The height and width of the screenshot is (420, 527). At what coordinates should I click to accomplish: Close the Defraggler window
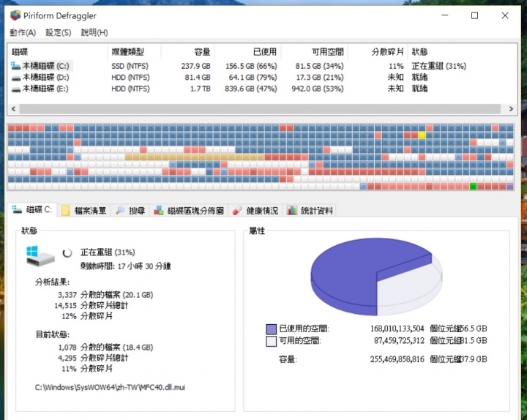(x=505, y=15)
